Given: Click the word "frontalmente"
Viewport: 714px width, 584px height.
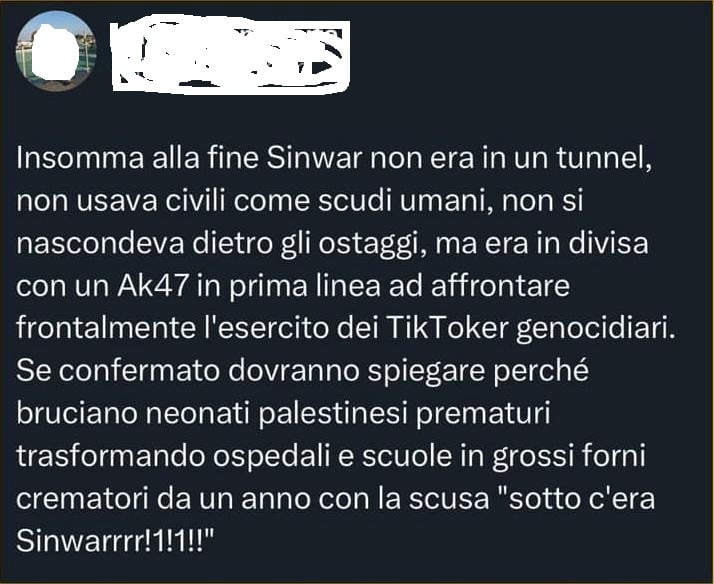Looking at the screenshot, I should (x=106, y=328).
